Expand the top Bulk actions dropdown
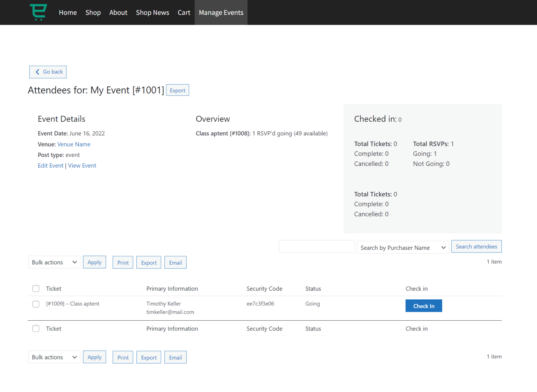This screenshot has height=392, width=537. coord(54,262)
